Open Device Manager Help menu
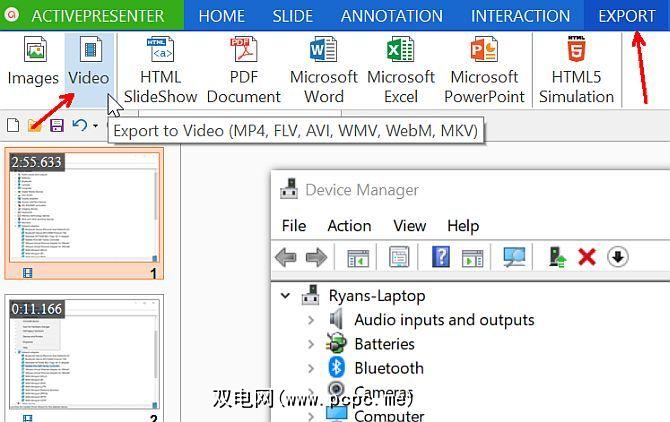This screenshot has height=422, width=670. click(463, 226)
